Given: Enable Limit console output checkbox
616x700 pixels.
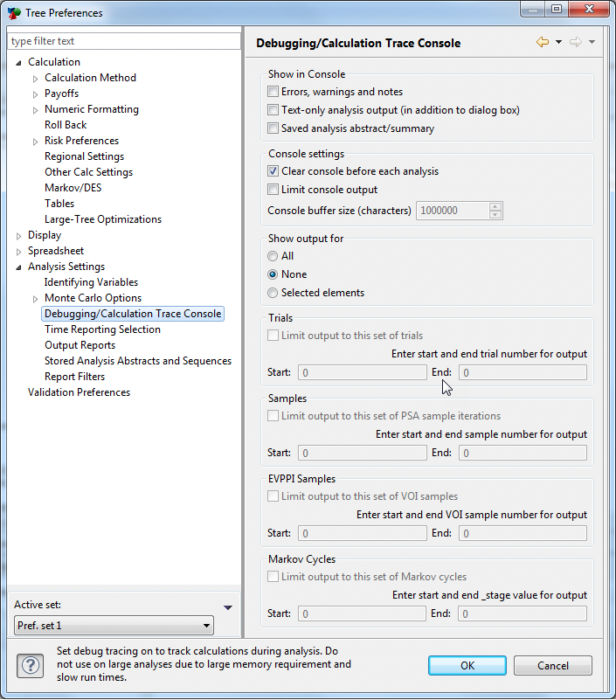Looking at the screenshot, I should tap(273, 190).
